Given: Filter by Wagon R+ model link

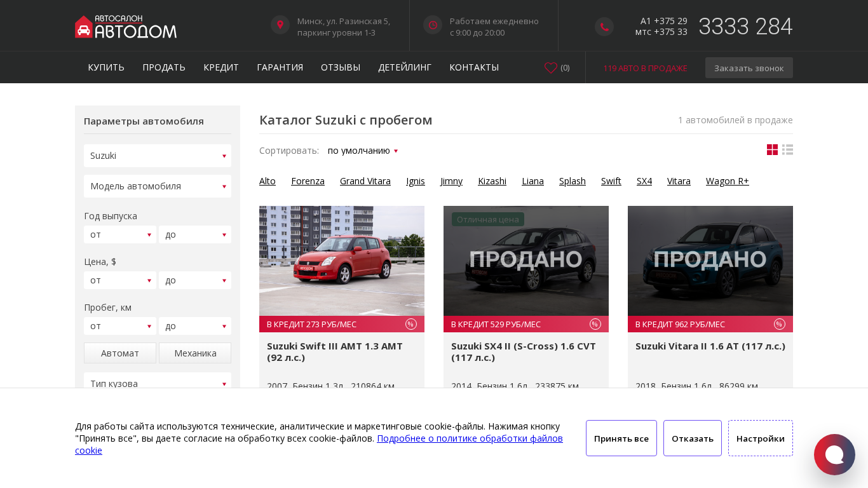Looking at the screenshot, I should click(x=728, y=181).
